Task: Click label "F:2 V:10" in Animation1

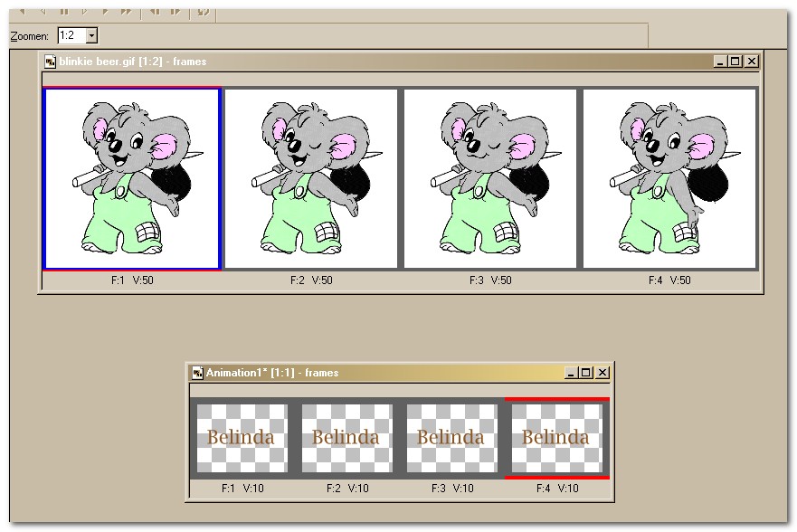Action: (347, 489)
